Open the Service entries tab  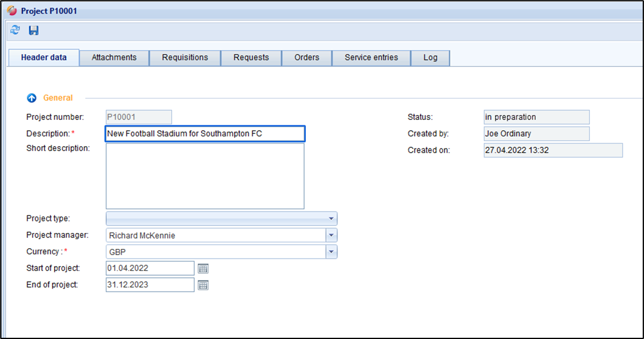[371, 58]
